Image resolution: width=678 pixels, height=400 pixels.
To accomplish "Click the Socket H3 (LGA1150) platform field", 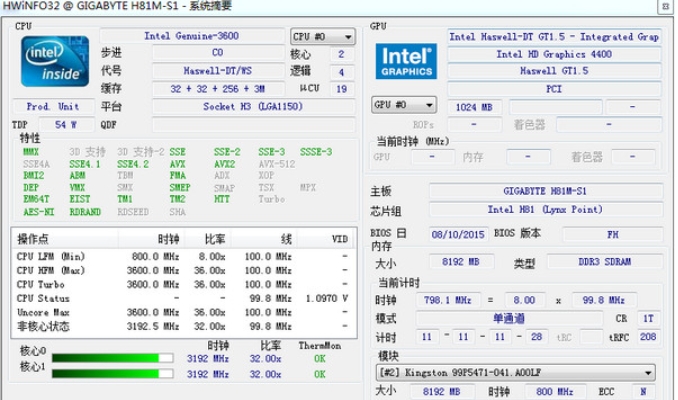I will pos(253,106).
